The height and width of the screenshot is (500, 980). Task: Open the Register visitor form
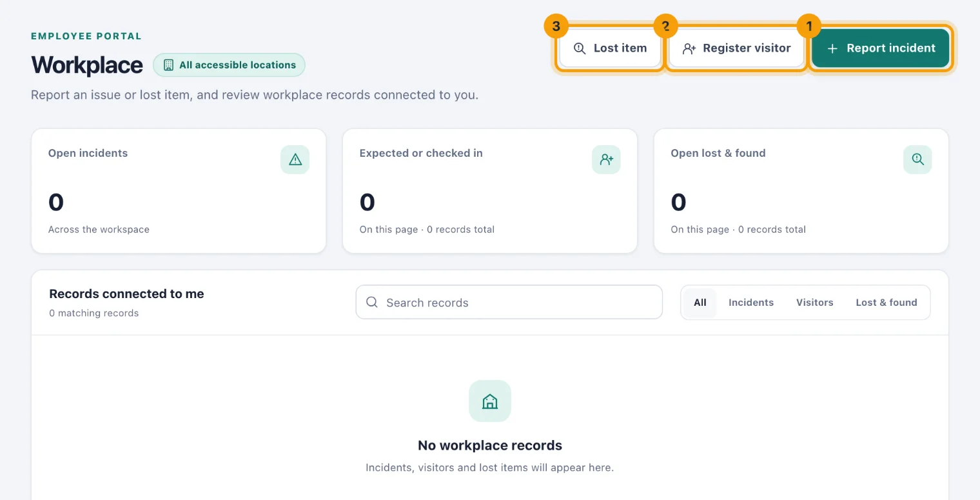point(736,48)
